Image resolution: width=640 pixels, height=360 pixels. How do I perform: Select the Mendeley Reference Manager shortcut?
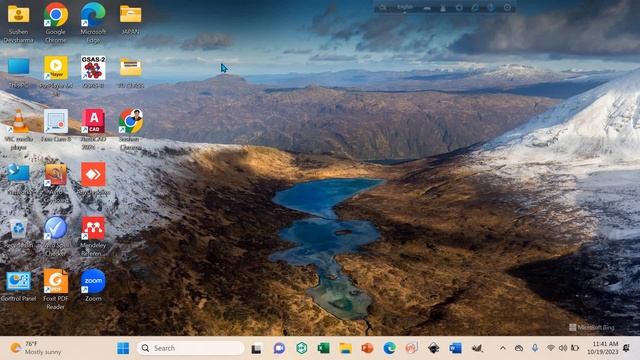coord(93,236)
